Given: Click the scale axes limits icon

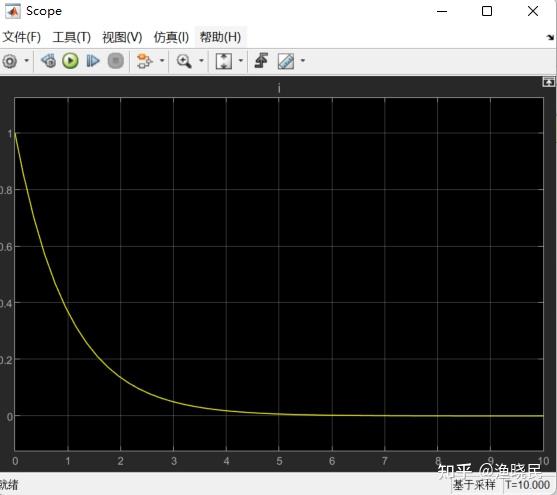Looking at the screenshot, I should (x=224, y=61).
